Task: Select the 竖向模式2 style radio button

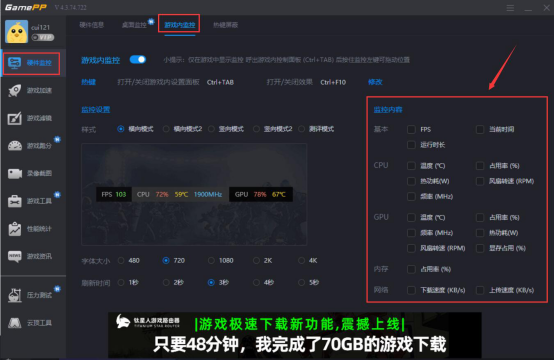Action: coord(257,129)
